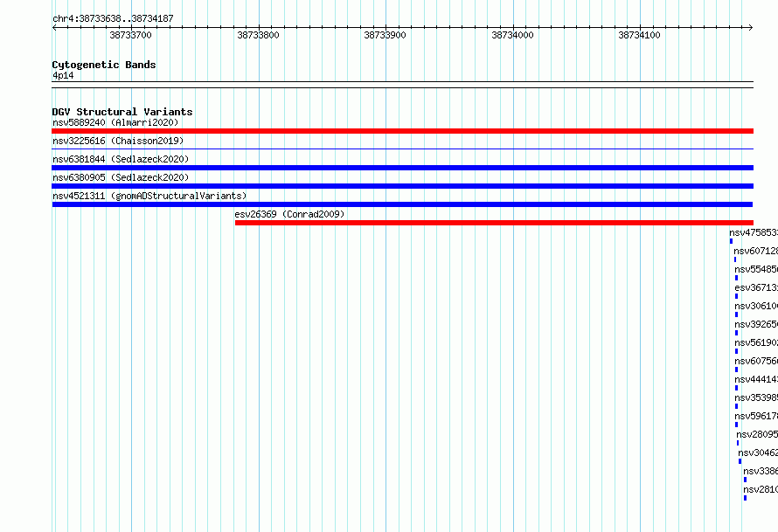Click the esv36713 variant label
Screen dimensions: 778x532
pos(756,287)
